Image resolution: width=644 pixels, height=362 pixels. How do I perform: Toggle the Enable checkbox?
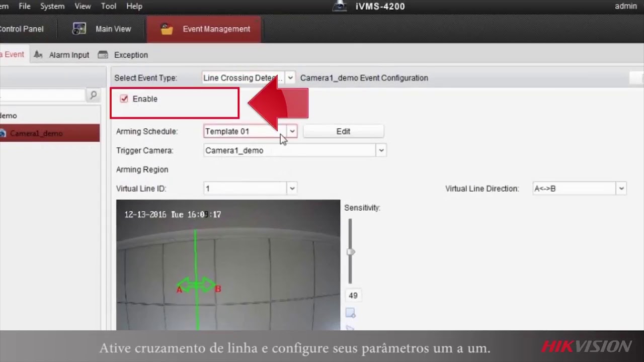click(x=124, y=99)
